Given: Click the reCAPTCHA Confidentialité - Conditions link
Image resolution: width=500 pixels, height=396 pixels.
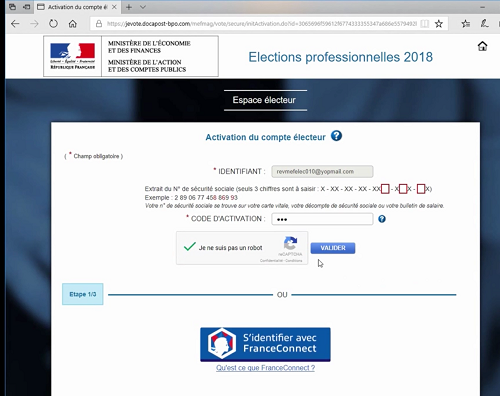Looking at the screenshot, I should [x=281, y=261].
